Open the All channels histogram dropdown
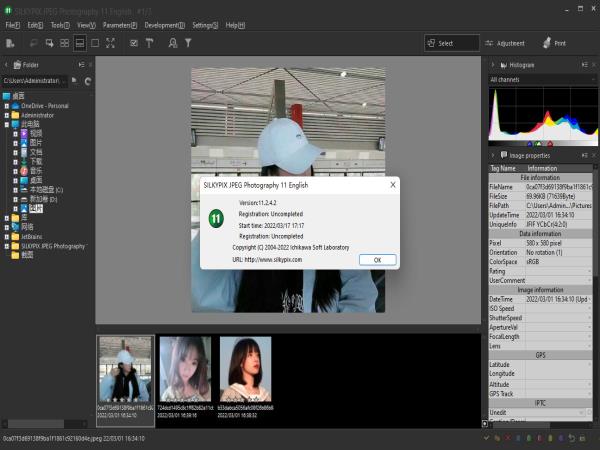This screenshot has width=600, height=450. [543, 80]
